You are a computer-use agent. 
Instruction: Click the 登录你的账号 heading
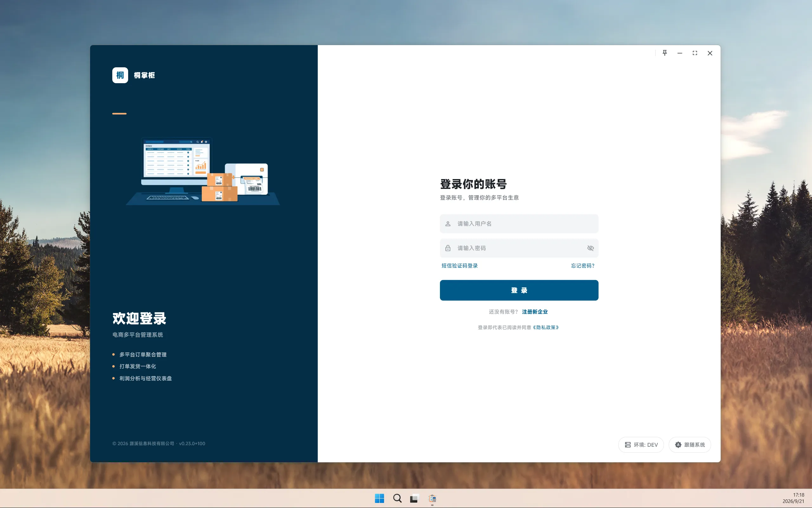[474, 184]
